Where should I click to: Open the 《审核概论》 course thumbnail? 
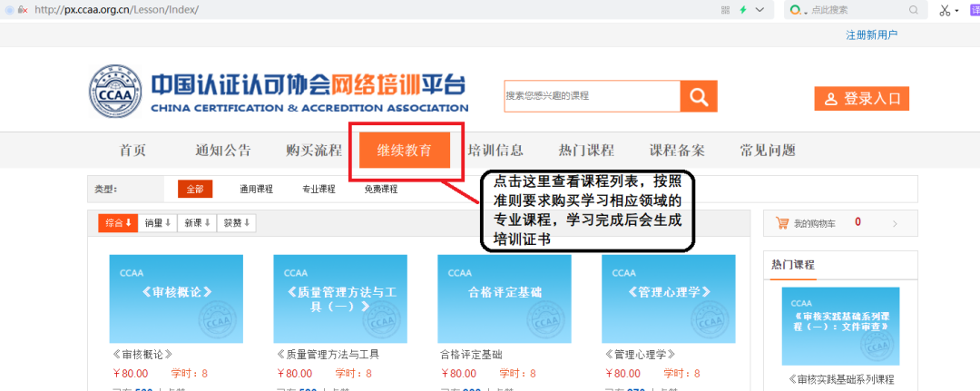[x=176, y=298]
